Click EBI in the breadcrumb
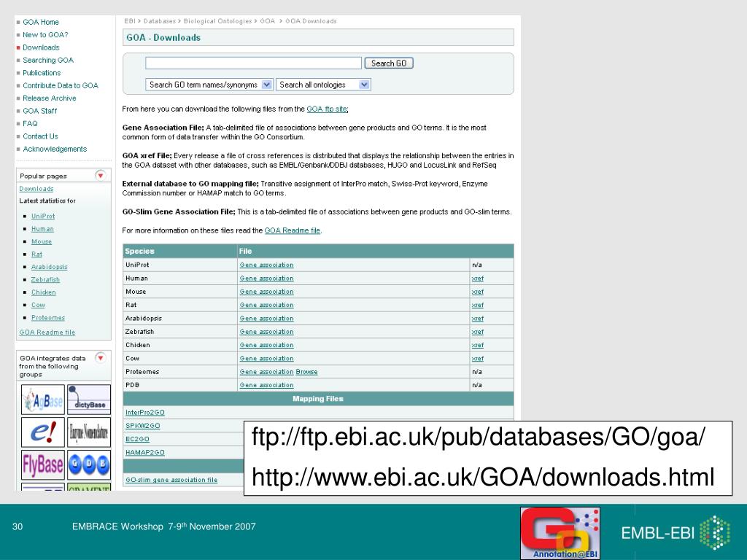747x560 pixels. pos(130,21)
